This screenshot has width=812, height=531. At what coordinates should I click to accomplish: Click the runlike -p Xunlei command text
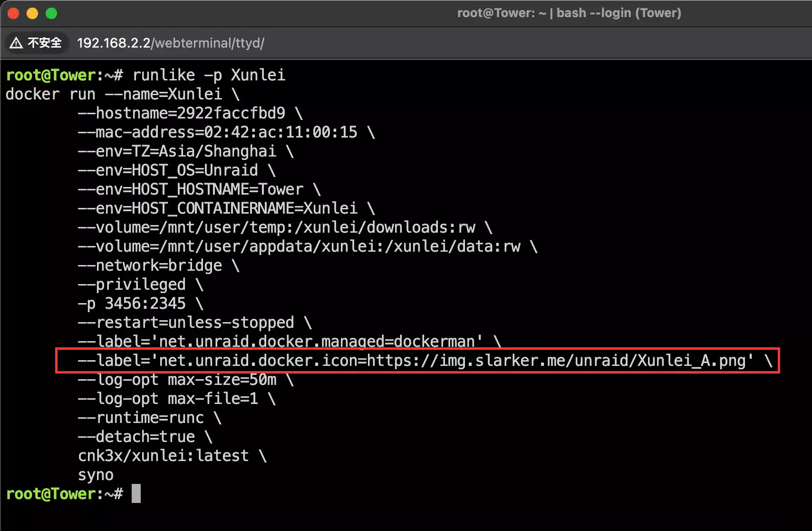click(209, 75)
